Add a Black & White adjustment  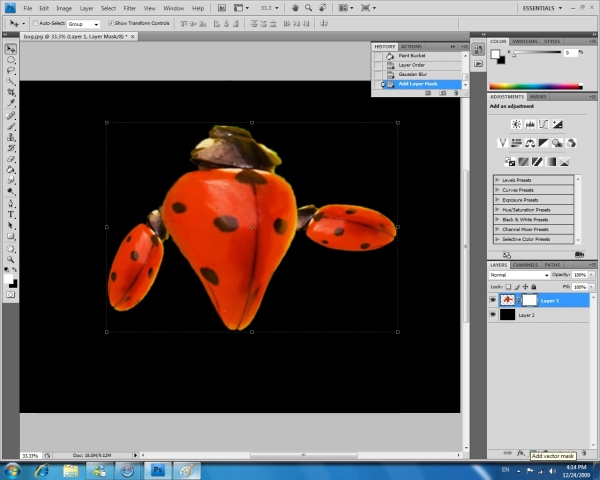click(x=543, y=143)
